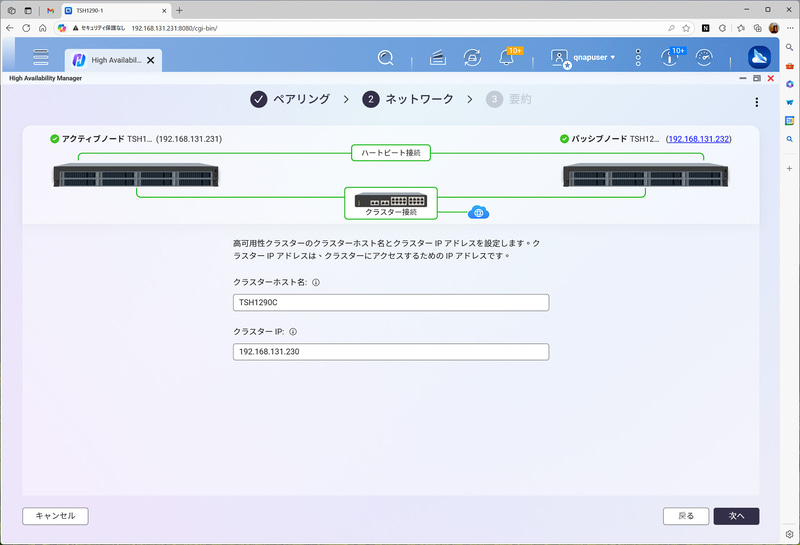
Task: Expand the qnapuser account dropdown
Action: (x=594, y=57)
